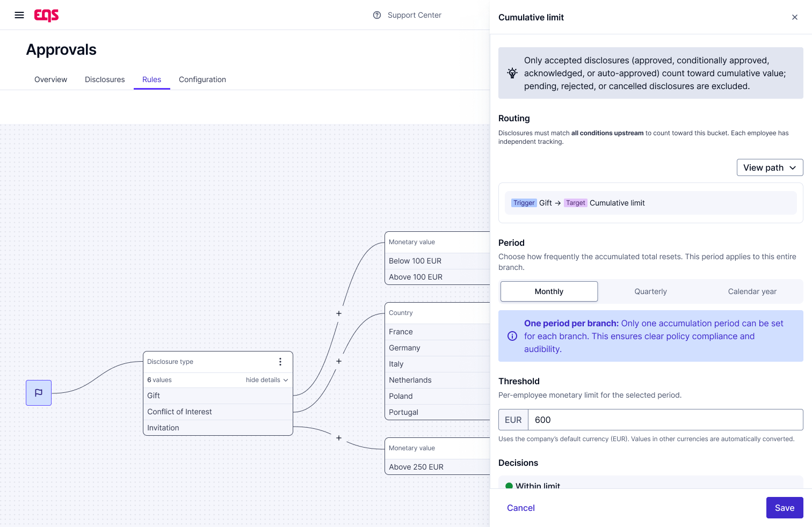Click the France country row
This screenshot has width=812, height=527.
(438, 332)
